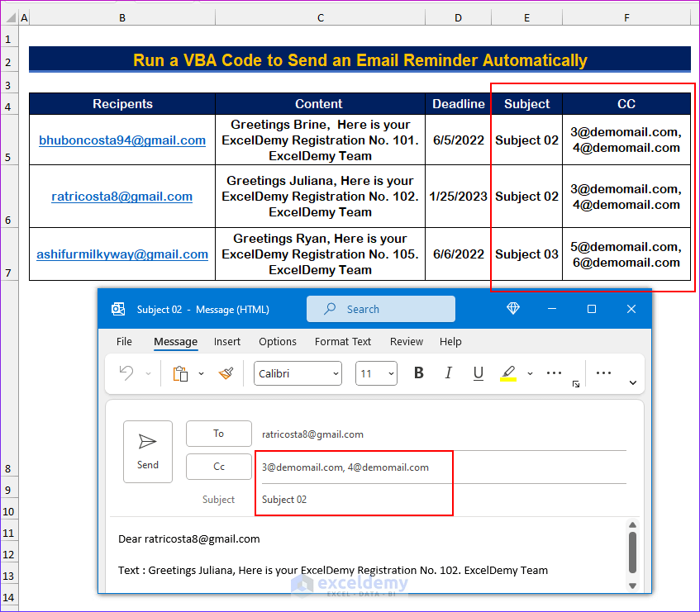Viewport: 700px width, 612px height.
Task: Open the font dialog launcher icon
Action: (x=576, y=384)
